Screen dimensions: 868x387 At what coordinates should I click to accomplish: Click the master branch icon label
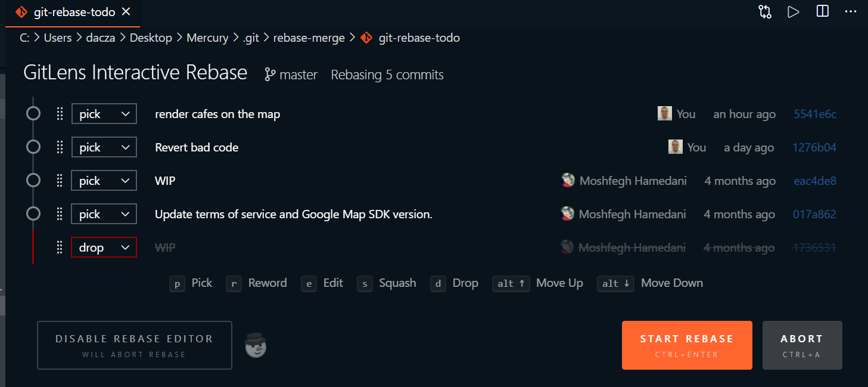point(291,75)
